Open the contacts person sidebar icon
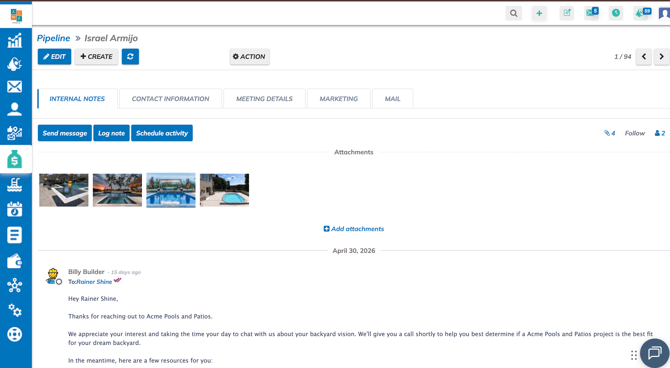The width and height of the screenshot is (670, 368). click(x=15, y=109)
